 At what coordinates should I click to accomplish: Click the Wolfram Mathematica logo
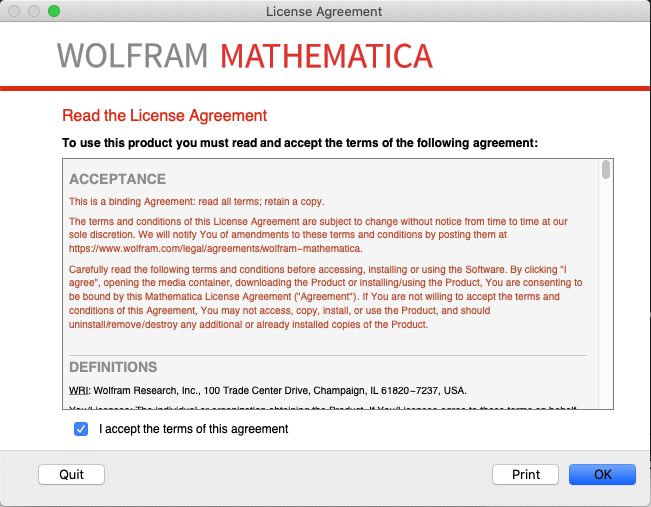[x=245, y=56]
